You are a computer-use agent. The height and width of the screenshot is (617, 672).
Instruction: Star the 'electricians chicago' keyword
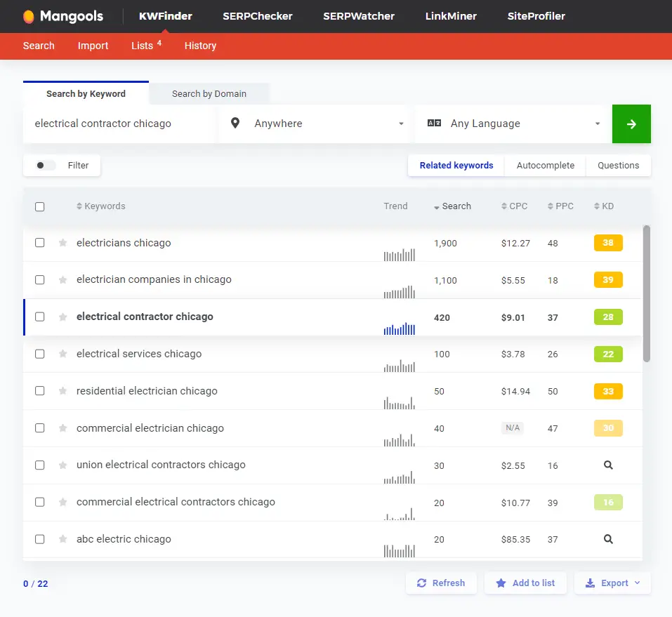click(x=62, y=243)
